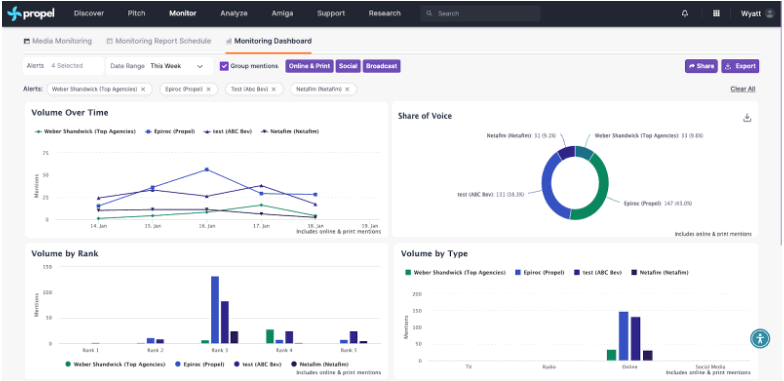Click the Epiroc bar in Online category
784x381 pixels.
click(x=624, y=336)
